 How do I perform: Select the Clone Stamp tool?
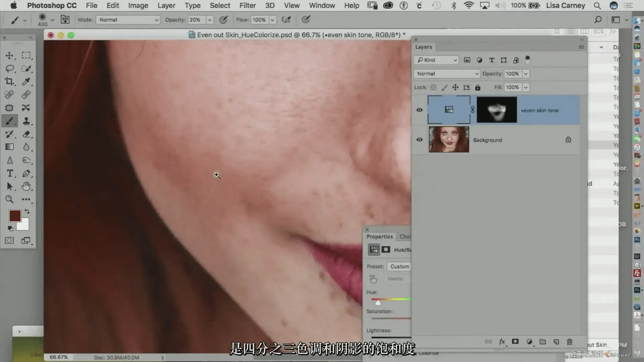pos(26,121)
